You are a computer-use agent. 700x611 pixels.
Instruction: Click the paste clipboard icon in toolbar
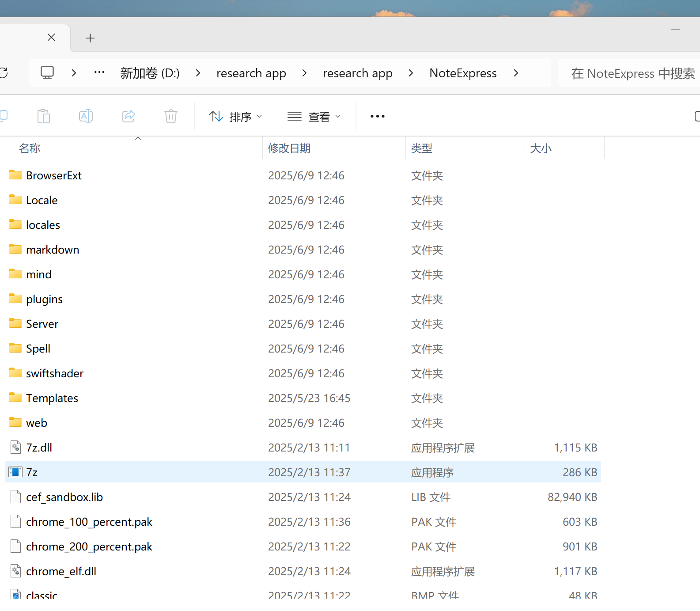tap(43, 116)
